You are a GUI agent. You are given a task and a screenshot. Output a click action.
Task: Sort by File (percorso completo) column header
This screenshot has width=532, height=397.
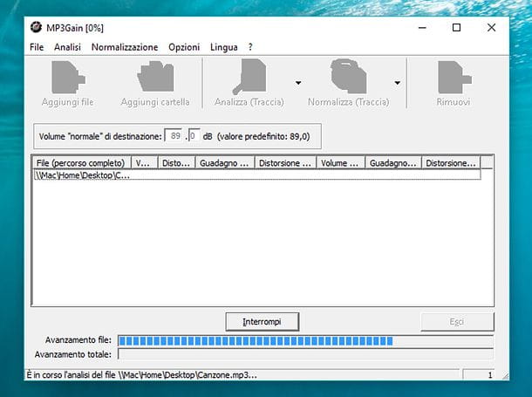tap(81, 163)
